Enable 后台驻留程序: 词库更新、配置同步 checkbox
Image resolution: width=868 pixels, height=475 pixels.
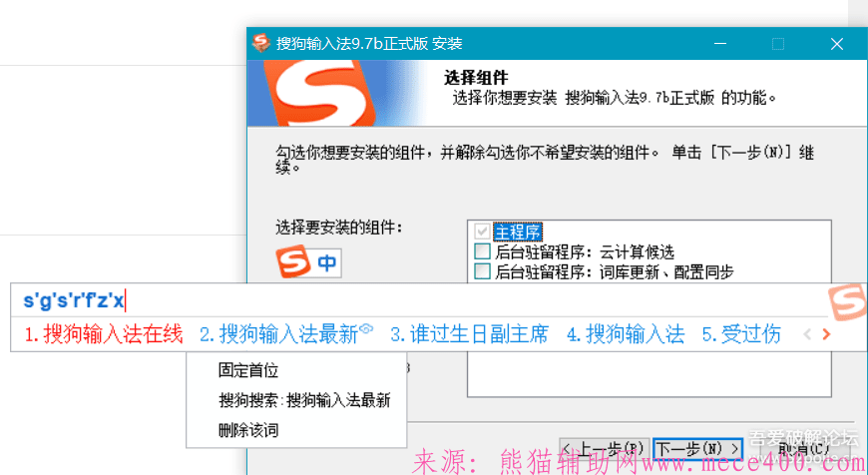(483, 271)
